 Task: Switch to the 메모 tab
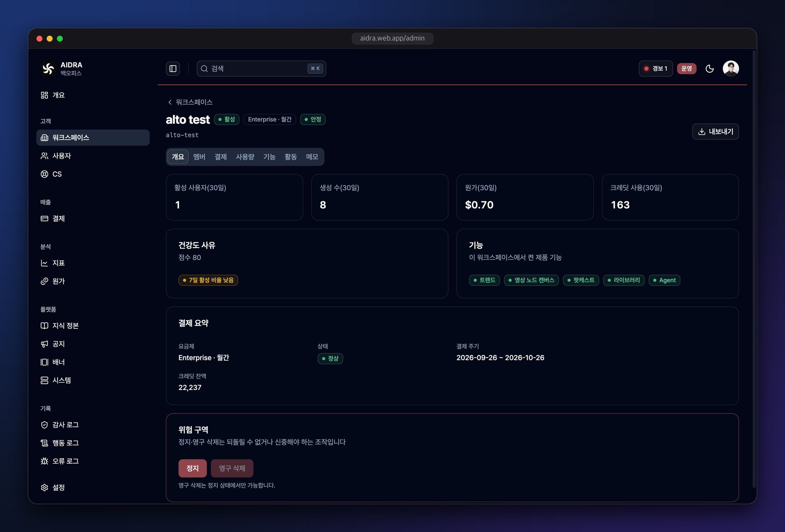[312, 157]
